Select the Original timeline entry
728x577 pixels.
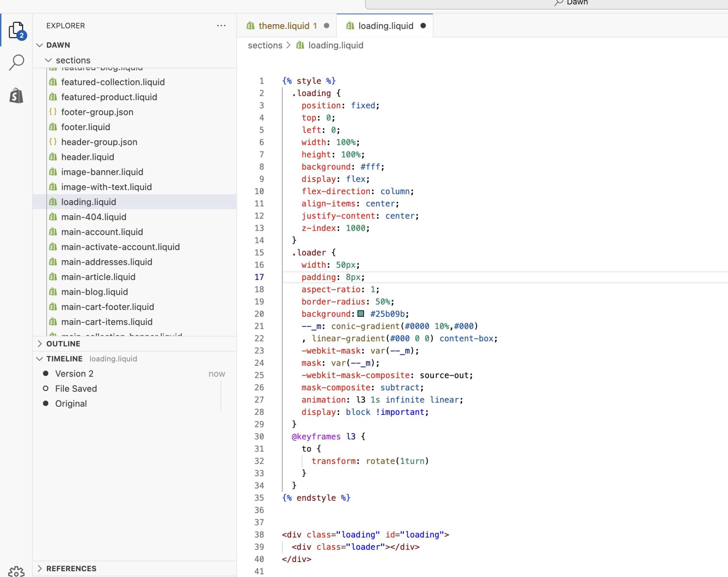pyautogui.click(x=71, y=404)
